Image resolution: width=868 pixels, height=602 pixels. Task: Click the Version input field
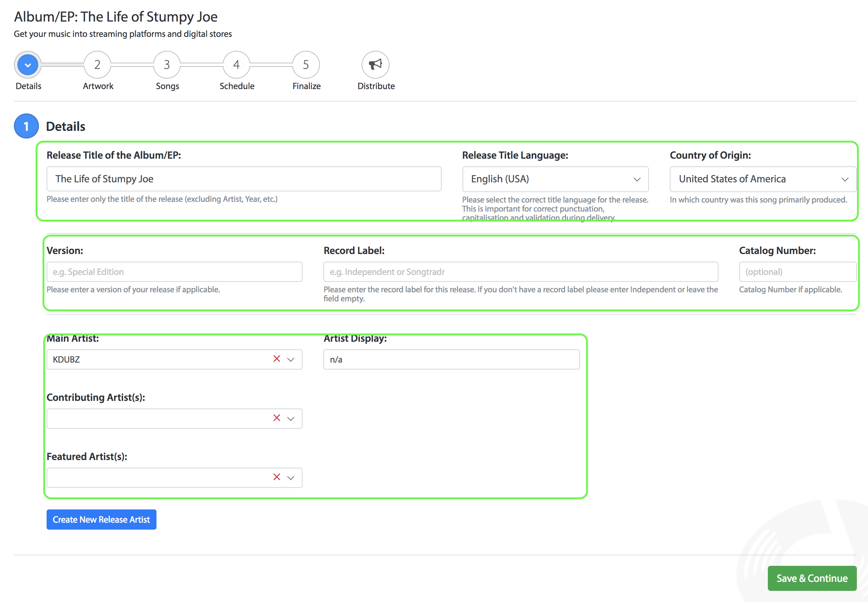point(175,272)
